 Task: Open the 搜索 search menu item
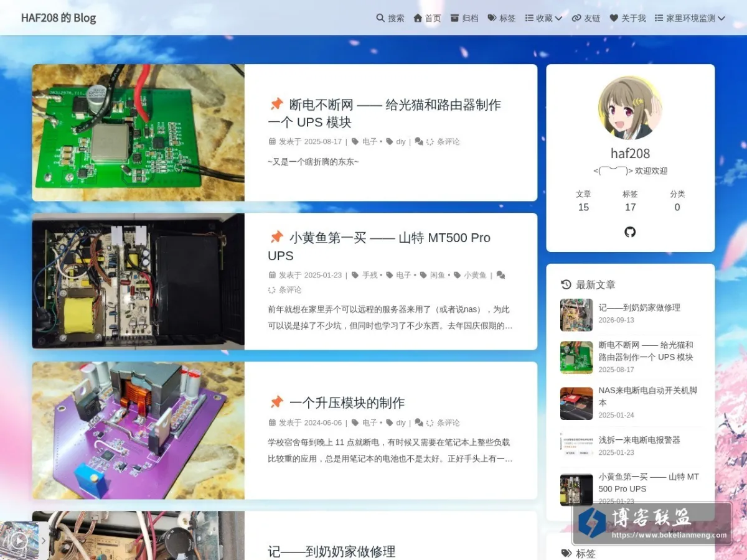[x=390, y=18]
